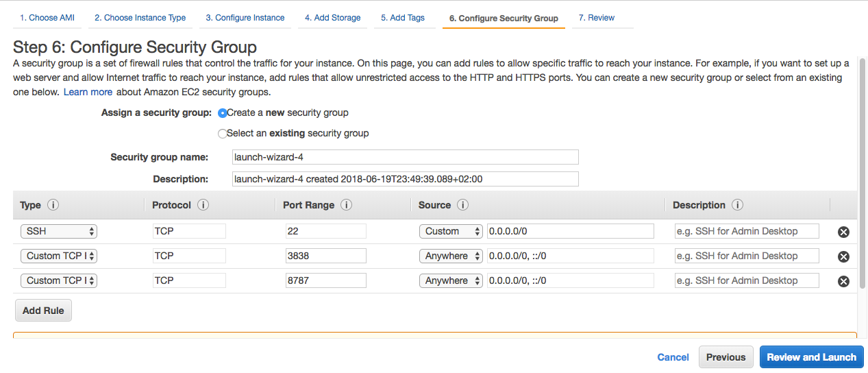Click the Description column info icon
The image size is (868, 373).
tap(737, 205)
